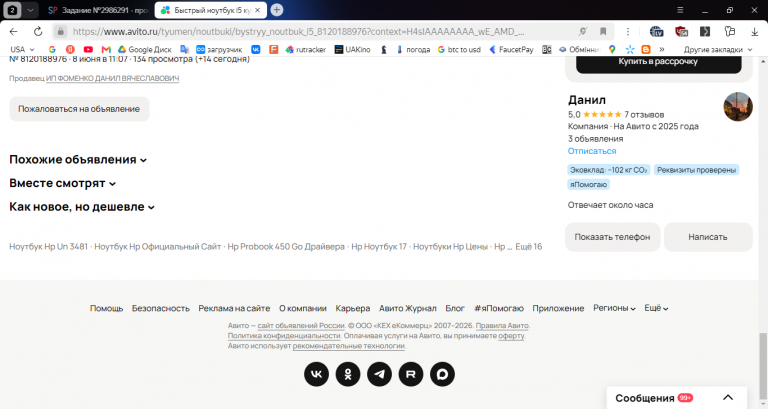Open Yandex bookmark icon
The height and width of the screenshot is (409, 768).
[70, 49]
